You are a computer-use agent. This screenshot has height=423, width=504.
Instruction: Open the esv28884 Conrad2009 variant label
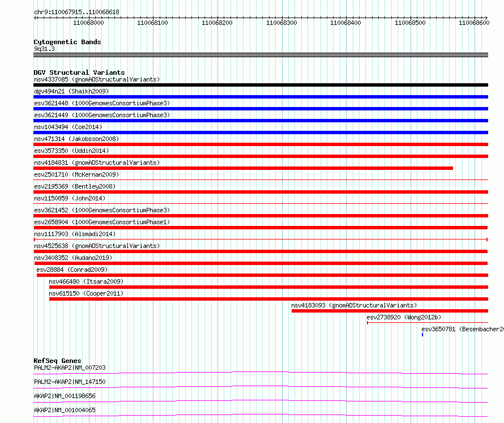click(x=72, y=270)
